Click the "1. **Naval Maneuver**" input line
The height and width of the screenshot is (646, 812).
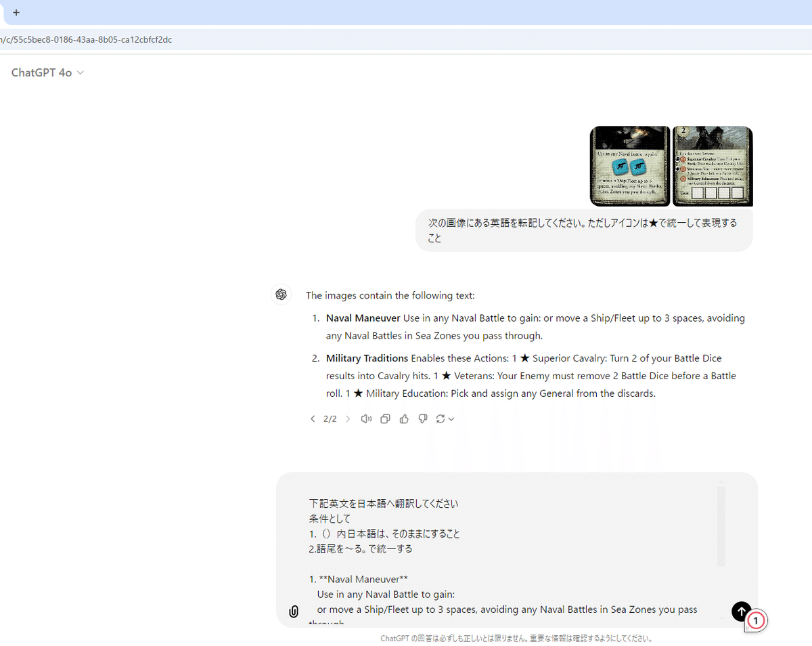click(359, 579)
